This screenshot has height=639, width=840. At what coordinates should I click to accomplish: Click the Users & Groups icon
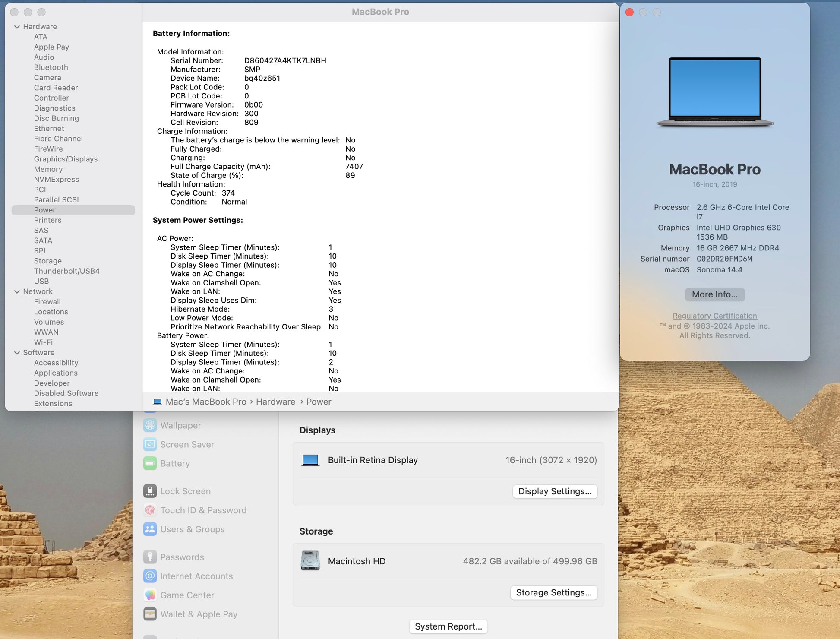150,529
